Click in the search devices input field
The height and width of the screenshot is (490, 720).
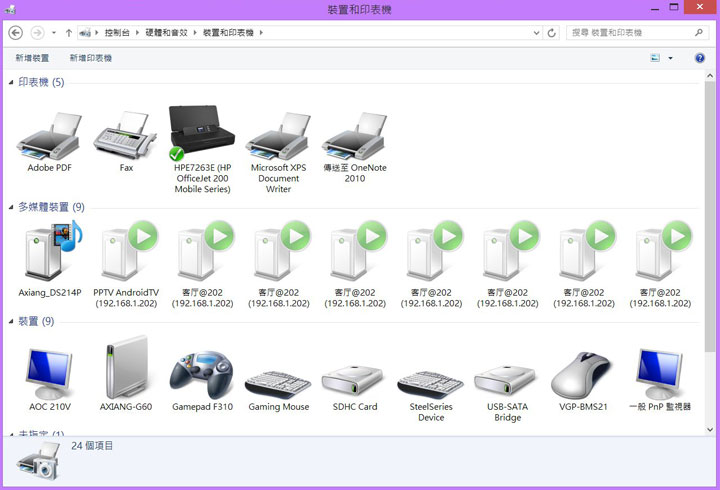click(x=629, y=33)
